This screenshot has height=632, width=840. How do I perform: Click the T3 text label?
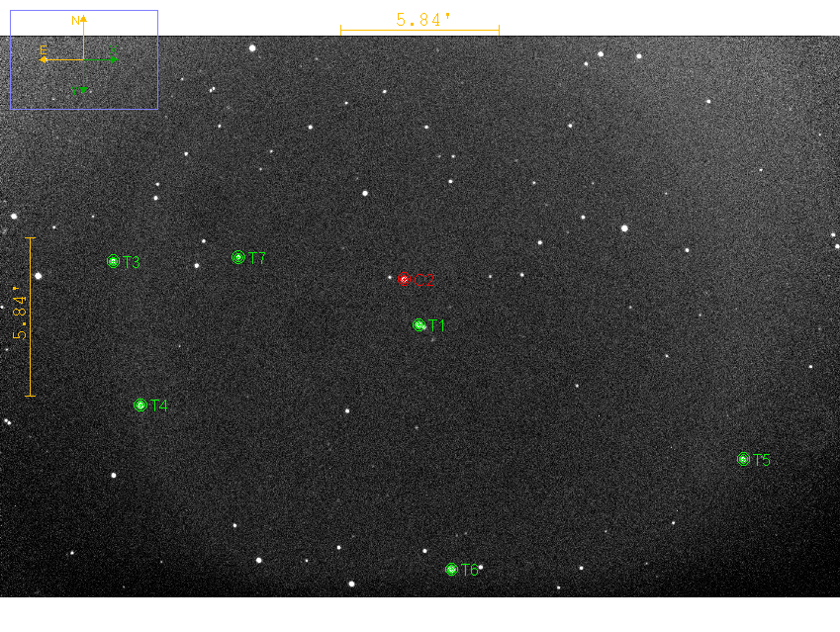132,263
